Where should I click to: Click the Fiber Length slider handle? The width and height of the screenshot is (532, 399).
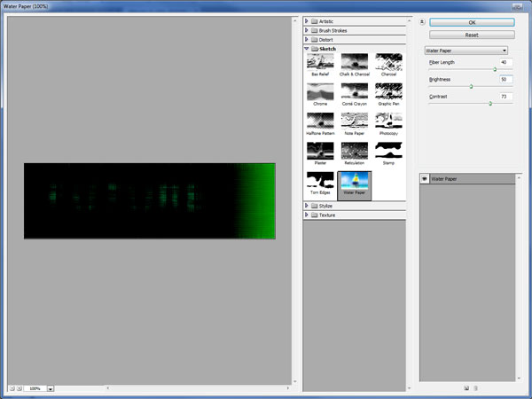pyautogui.click(x=495, y=69)
